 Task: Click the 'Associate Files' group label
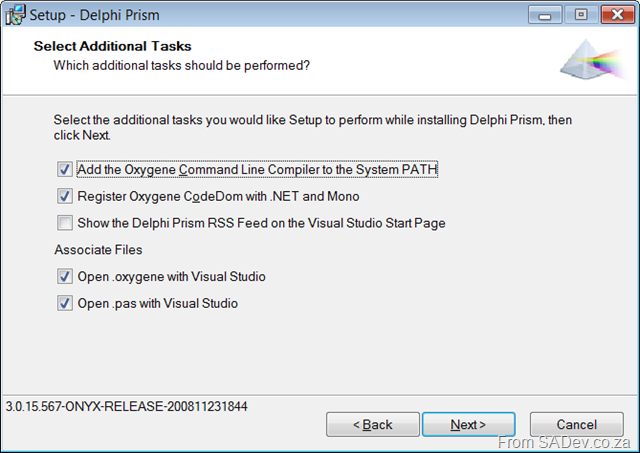(x=98, y=250)
